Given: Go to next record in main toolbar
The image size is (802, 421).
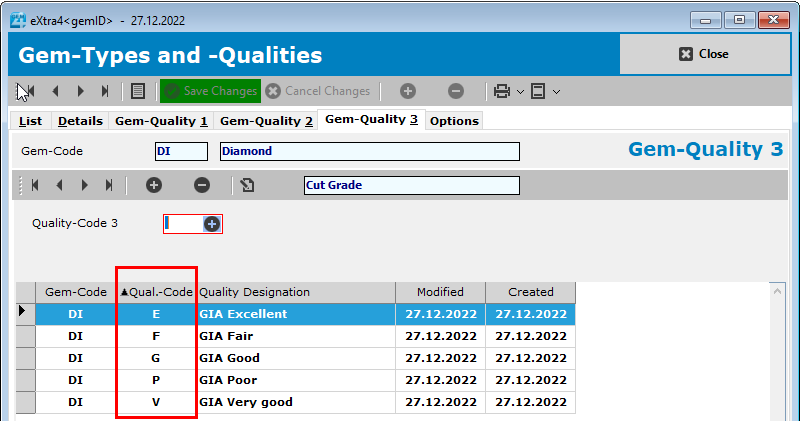Looking at the screenshot, I should tap(80, 91).
